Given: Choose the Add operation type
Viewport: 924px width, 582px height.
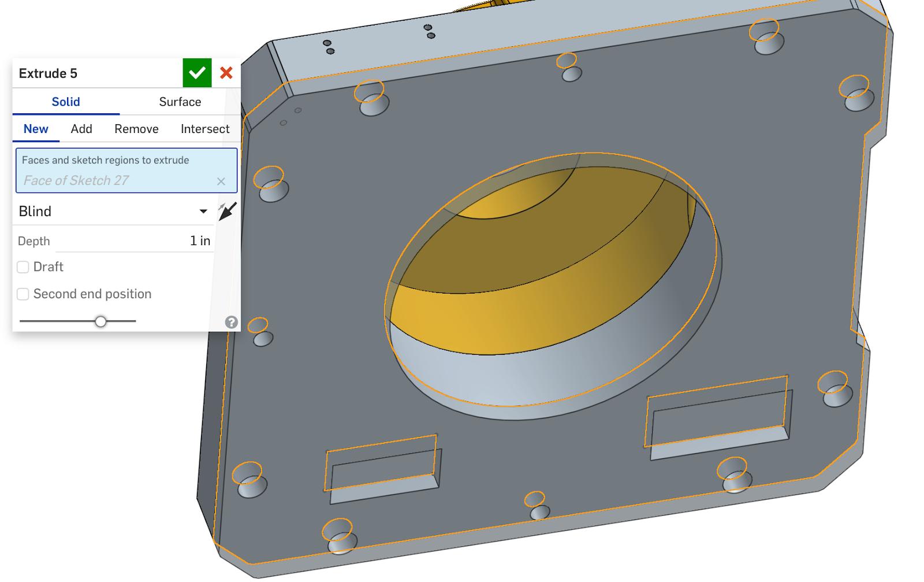Looking at the screenshot, I should pos(81,129).
